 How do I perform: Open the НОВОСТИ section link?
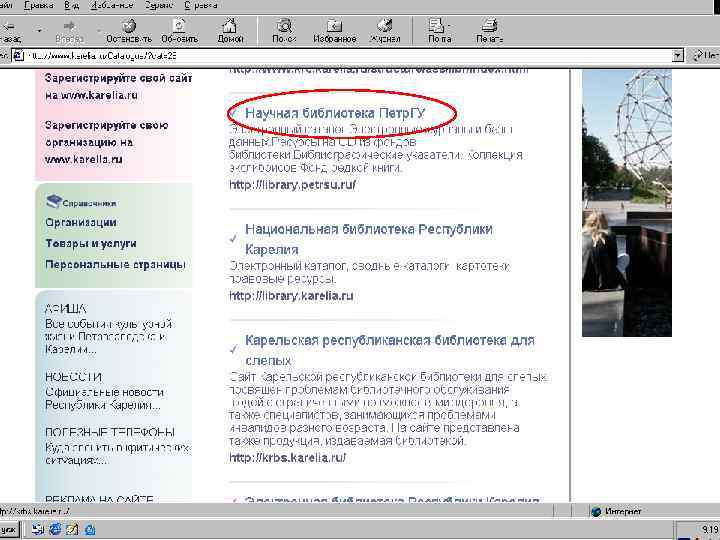tap(73, 377)
